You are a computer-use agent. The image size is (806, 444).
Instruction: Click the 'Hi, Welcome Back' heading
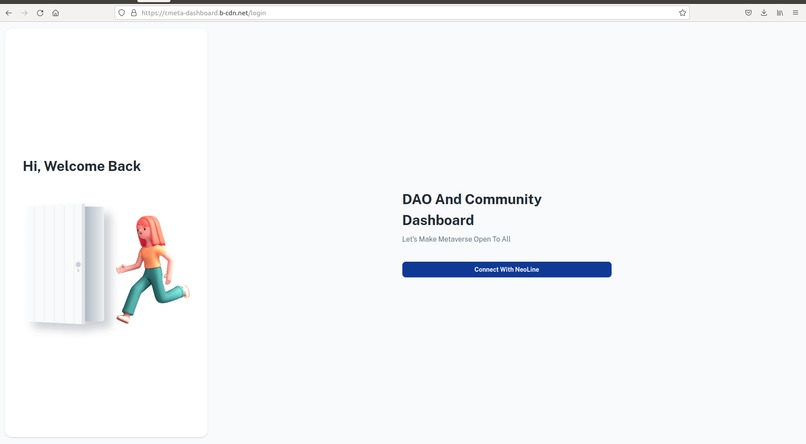pyautogui.click(x=82, y=166)
